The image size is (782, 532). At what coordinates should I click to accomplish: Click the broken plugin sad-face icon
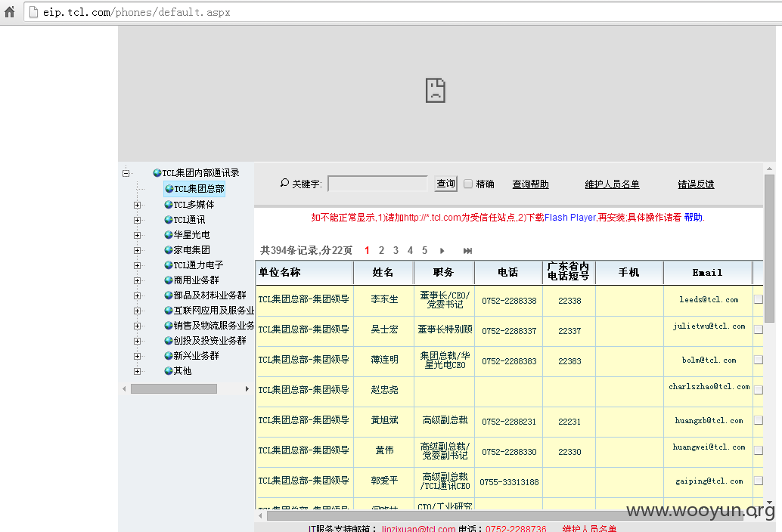[435, 90]
